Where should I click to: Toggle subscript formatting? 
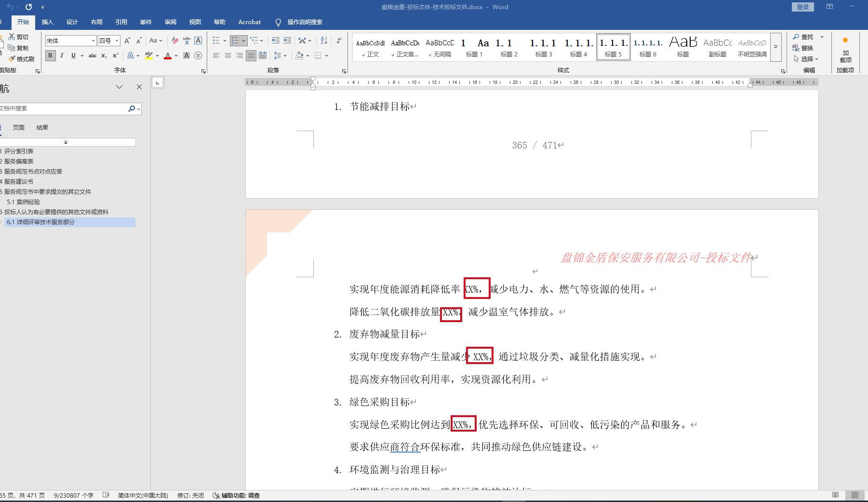(x=104, y=56)
